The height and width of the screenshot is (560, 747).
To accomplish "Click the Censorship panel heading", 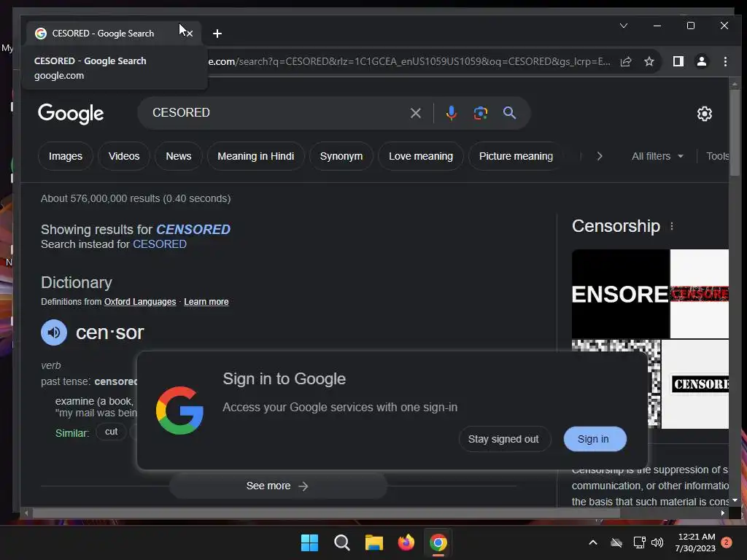I will [616, 226].
